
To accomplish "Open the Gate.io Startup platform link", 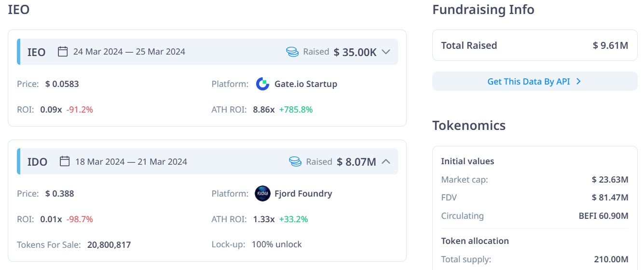I will tap(305, 84).
